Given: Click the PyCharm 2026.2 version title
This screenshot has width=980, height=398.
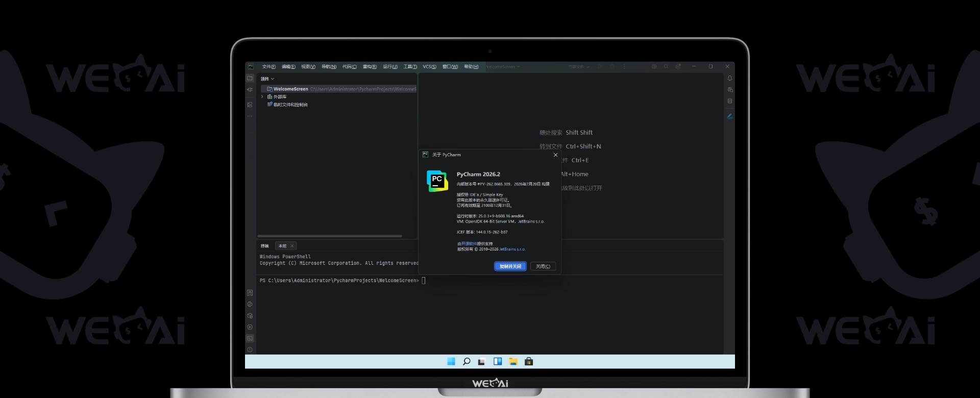Looking at the screenshot, I should pyautogui.click(x=478, y=174).
